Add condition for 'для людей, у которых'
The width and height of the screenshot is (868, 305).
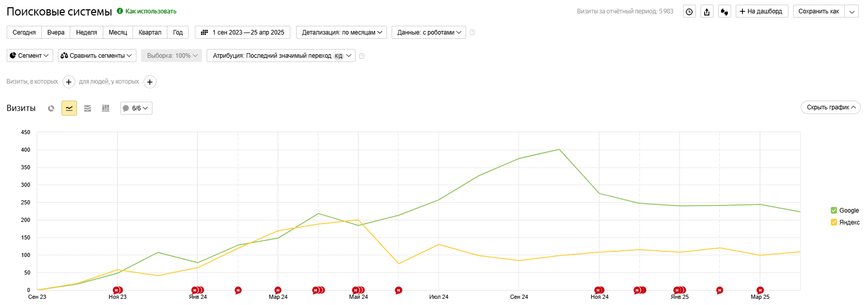[x=150, y=82]
